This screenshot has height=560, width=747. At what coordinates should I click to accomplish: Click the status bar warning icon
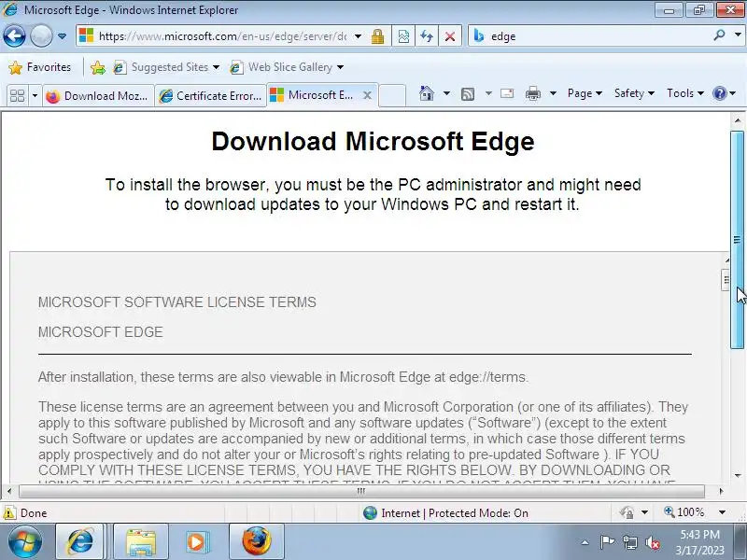9,512
